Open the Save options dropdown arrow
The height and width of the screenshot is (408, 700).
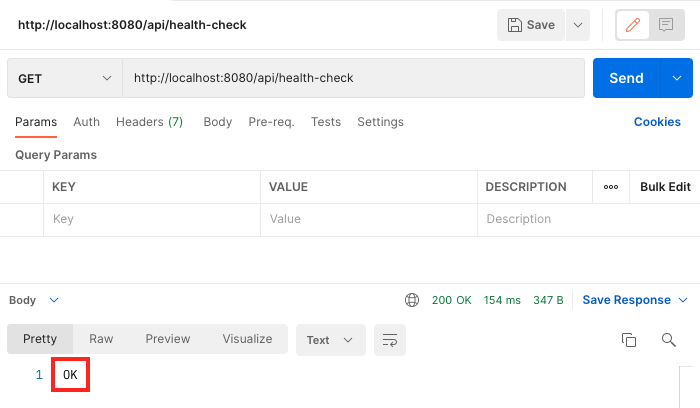[578, 25]
